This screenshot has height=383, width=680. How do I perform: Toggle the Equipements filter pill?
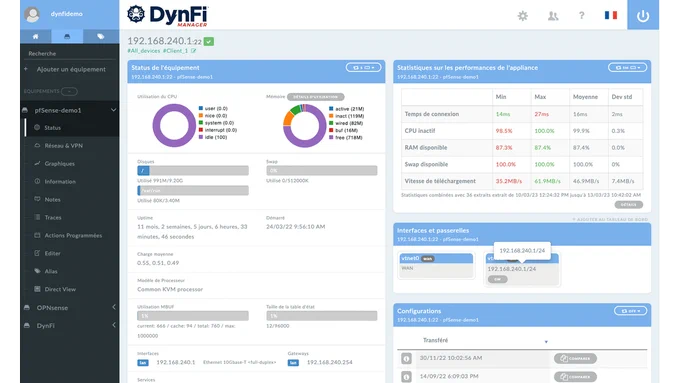pyautogui.click(x=69, y=91)
